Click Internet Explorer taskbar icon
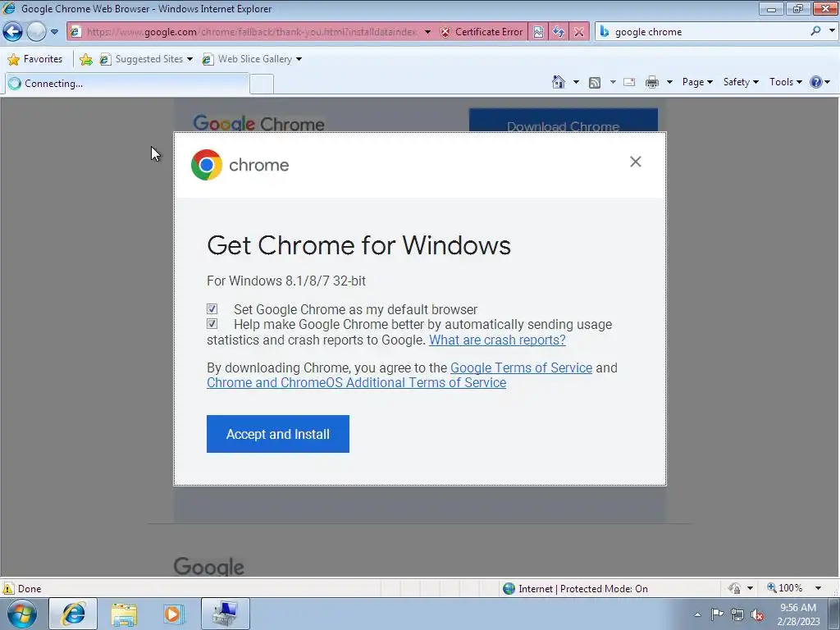Viewport: 840px width, 630px height. 73,614
